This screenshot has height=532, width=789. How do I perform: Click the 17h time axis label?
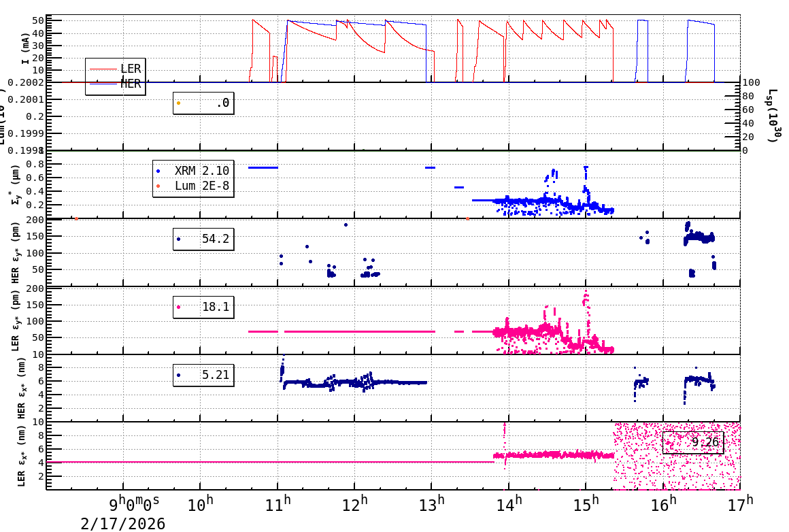740,503
